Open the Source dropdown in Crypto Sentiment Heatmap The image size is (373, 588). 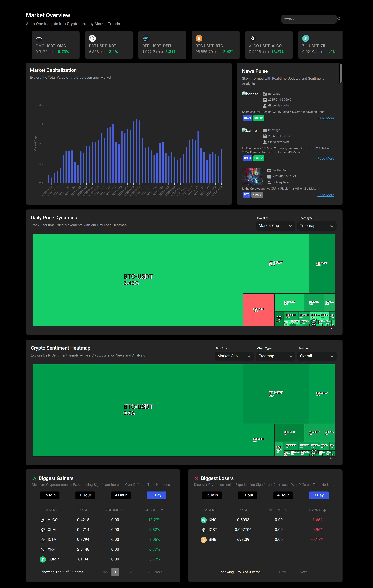317,356
